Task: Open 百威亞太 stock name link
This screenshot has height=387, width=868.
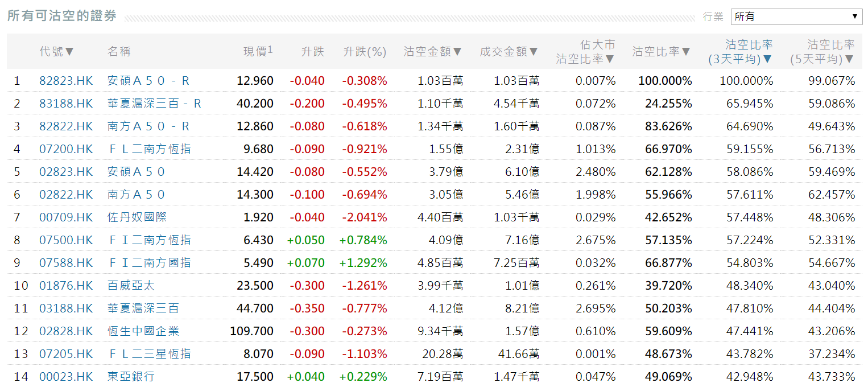Action: pyautogui.click(x=131, y=286)
